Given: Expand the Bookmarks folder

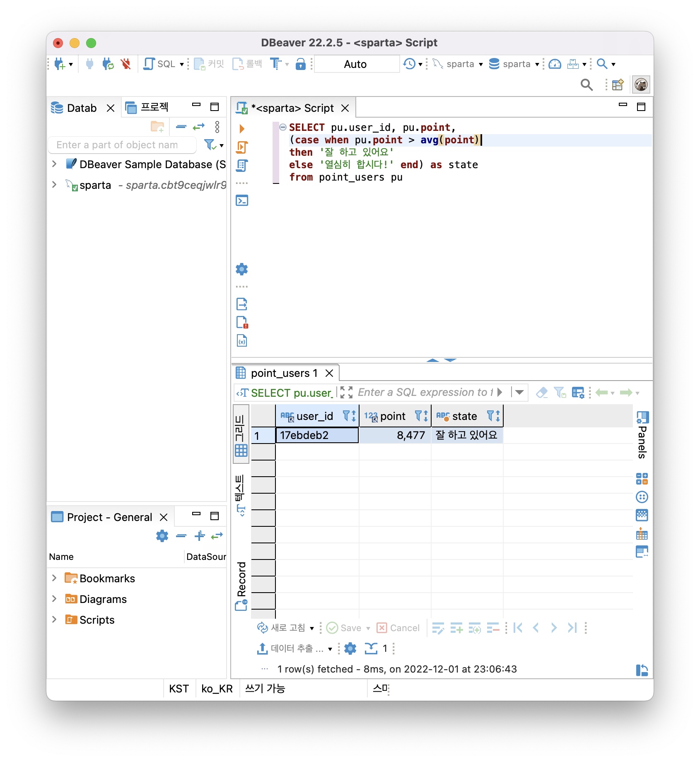Looking at the screenshot, I should (54, 578).
